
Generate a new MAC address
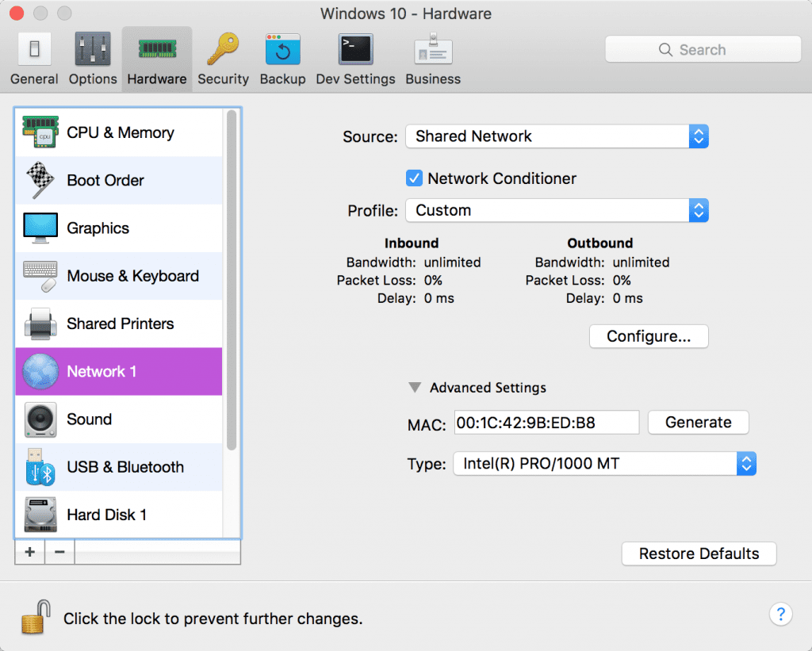click(x=698, y=422)
